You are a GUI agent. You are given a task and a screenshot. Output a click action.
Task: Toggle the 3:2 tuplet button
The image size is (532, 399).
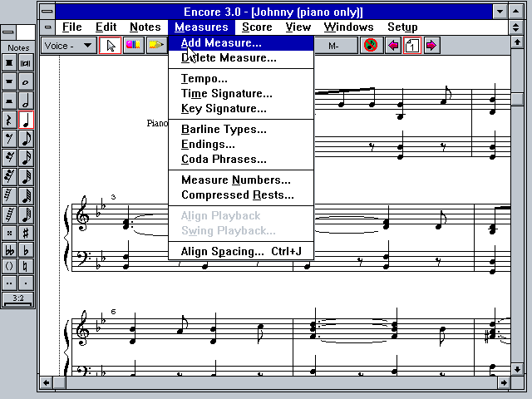click(x=17, y=297)
